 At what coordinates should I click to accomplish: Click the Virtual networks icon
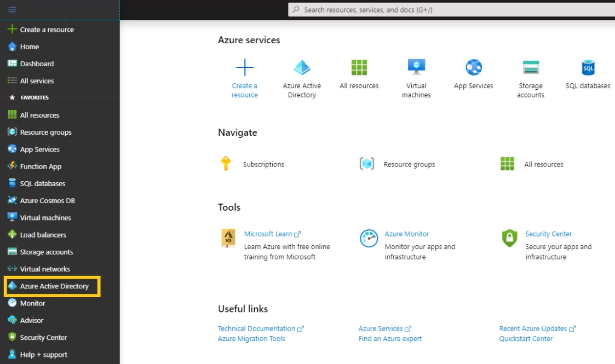tap(12, 268)
